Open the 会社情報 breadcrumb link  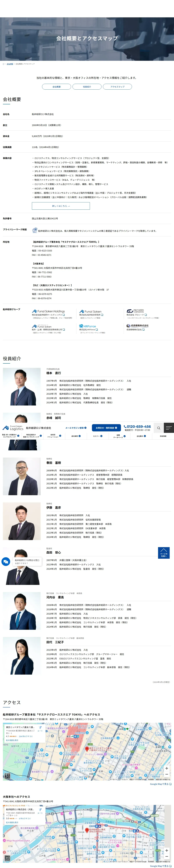(x=10, y=64)
